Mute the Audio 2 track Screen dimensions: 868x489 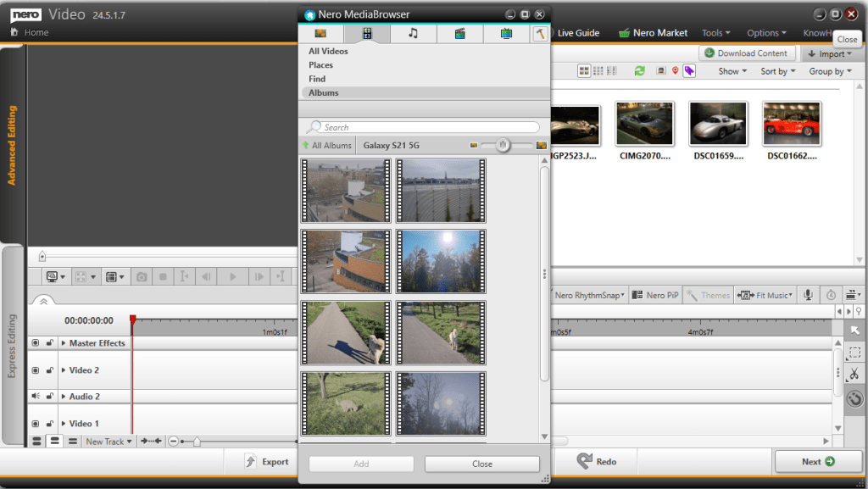point(36,397)
